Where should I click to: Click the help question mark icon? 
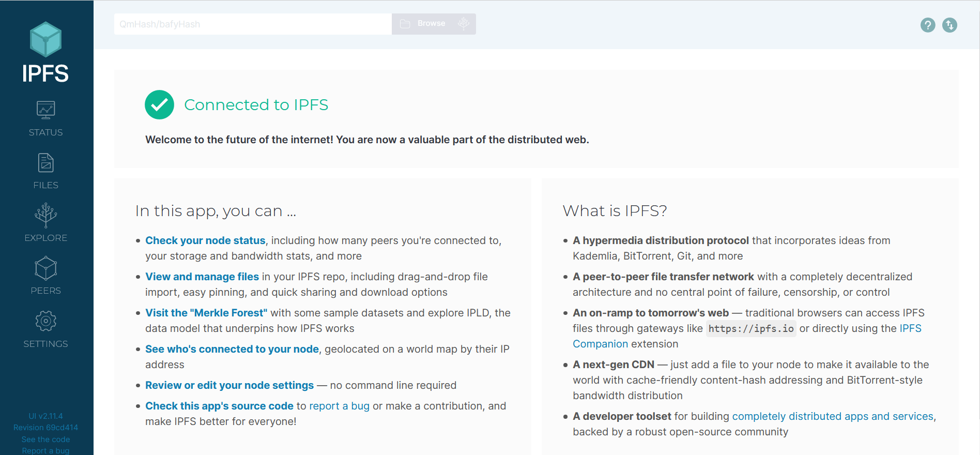pos(928,25)
